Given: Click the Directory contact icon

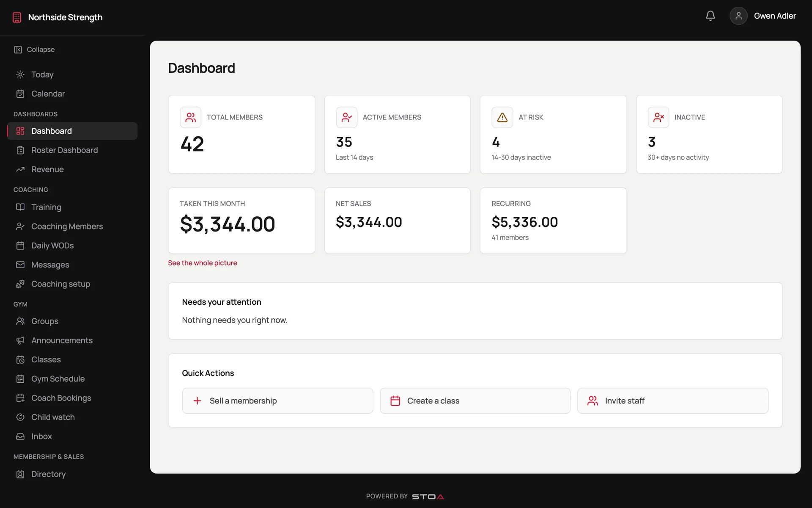Looking at the screenshot, I should click(20, 474).
